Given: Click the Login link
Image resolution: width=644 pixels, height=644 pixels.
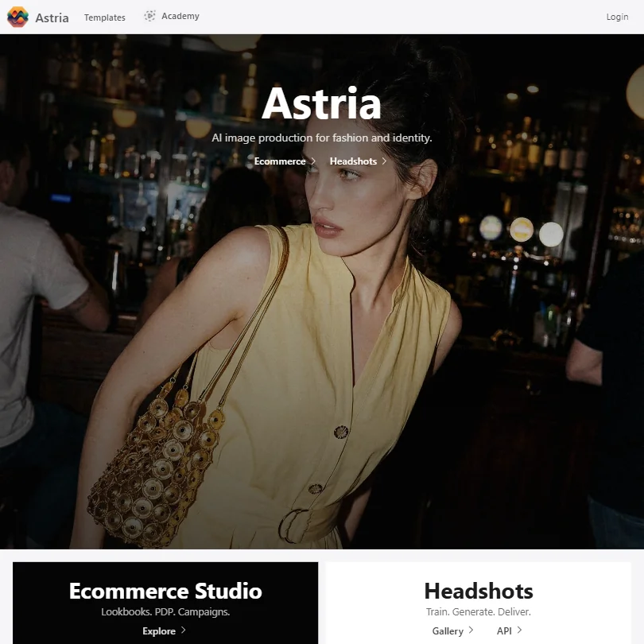Looking at the screenshot, I should (617, 17).
